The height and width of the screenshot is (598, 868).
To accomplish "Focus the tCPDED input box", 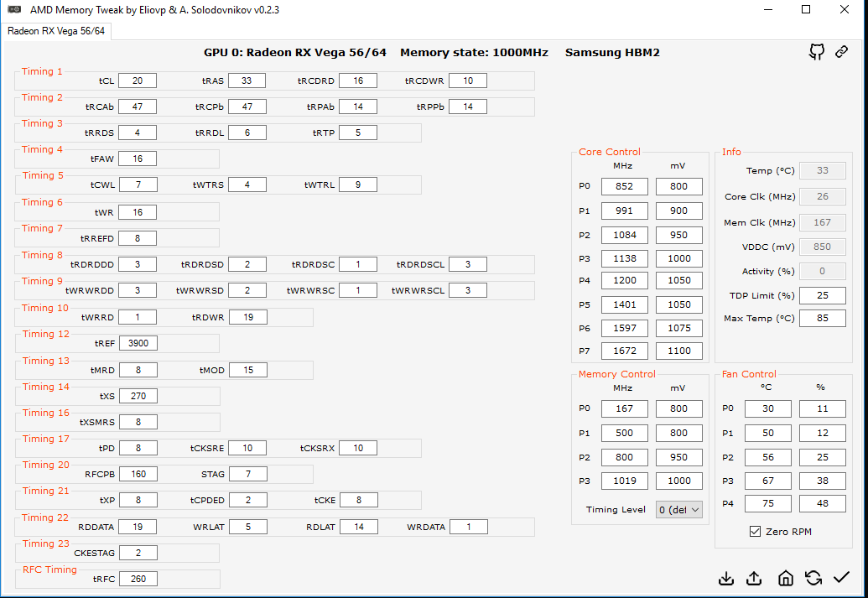I will (x=248, y=500).
